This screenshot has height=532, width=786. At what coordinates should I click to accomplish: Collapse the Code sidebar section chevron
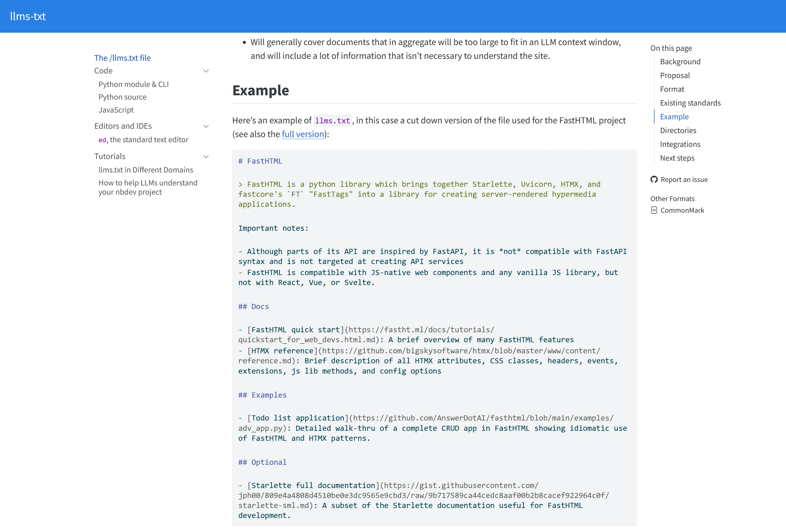206,71
